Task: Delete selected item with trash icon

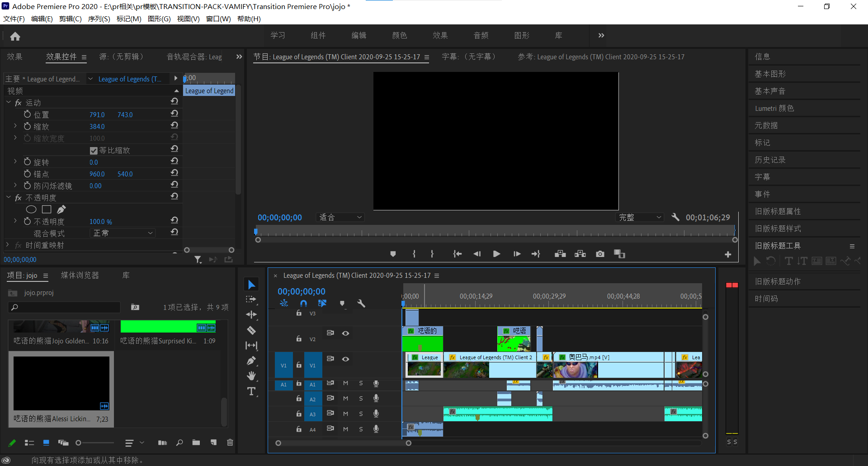Action: [230, 442]
